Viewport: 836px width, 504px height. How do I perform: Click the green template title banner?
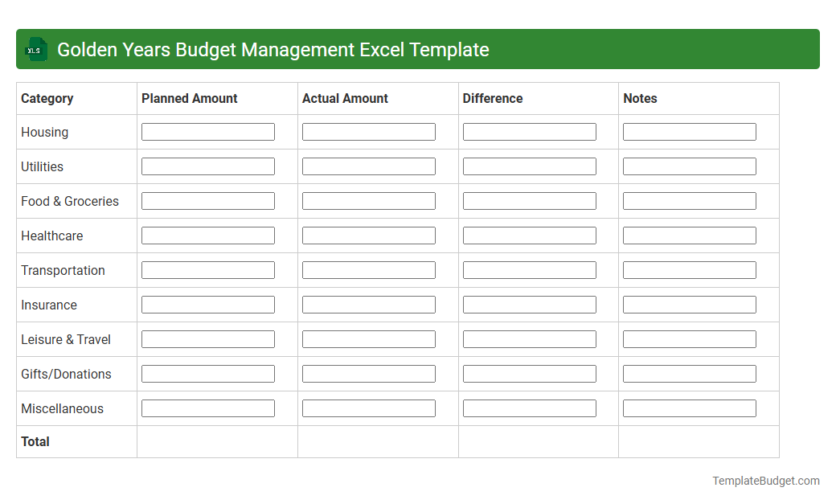418,49
